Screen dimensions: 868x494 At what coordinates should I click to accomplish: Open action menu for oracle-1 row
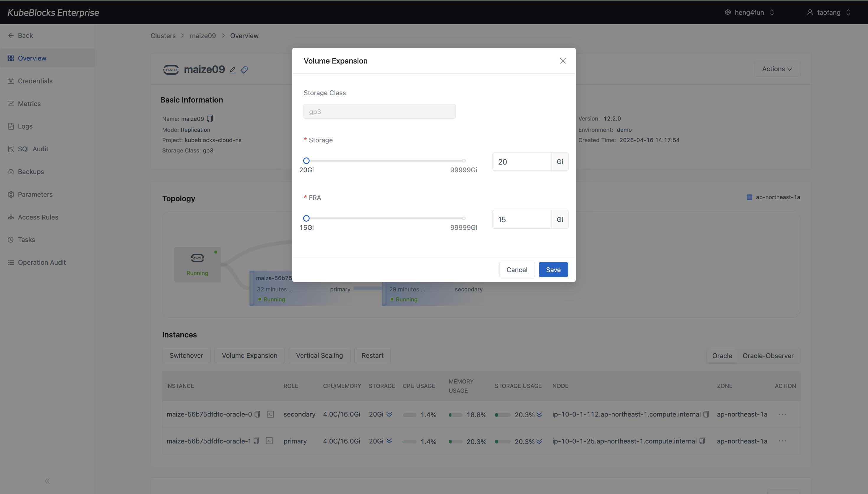[x=782, y=441]
